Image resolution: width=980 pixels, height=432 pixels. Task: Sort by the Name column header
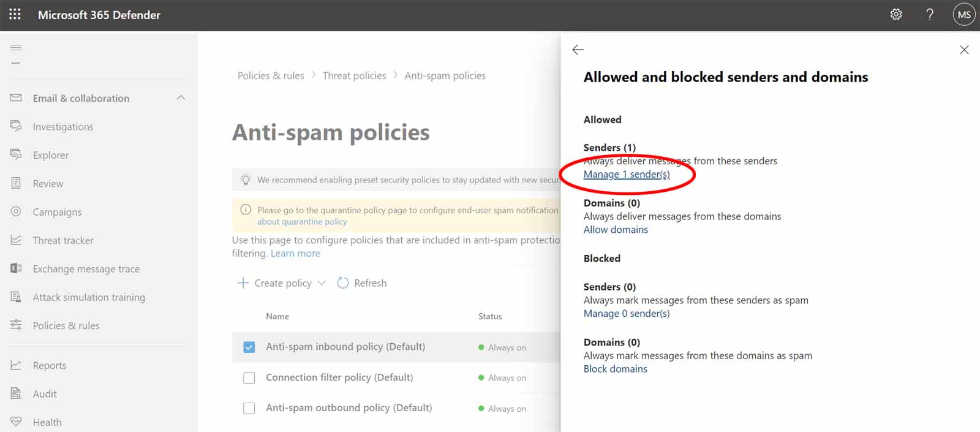click(277, 316)
